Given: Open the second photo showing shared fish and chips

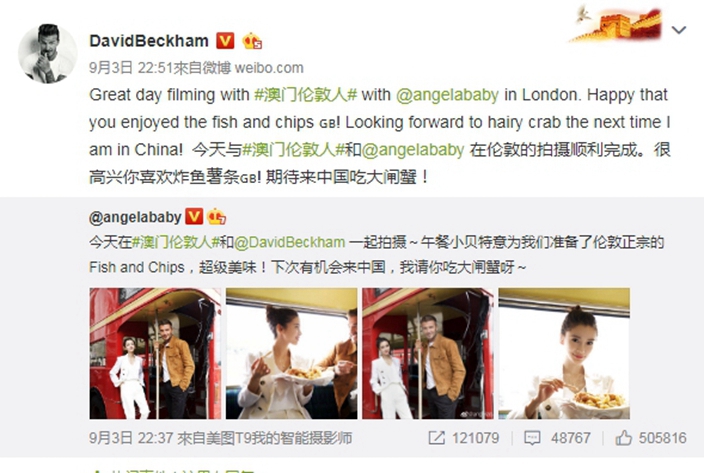Looking at the screenshot, I should pyautogui.click(x=291, y=354).
